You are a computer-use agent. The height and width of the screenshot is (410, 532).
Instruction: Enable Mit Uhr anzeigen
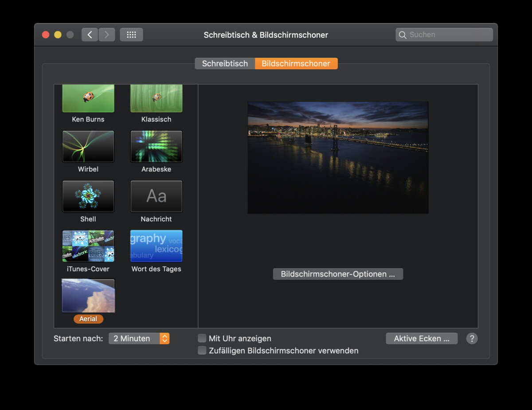coord(202,338)
